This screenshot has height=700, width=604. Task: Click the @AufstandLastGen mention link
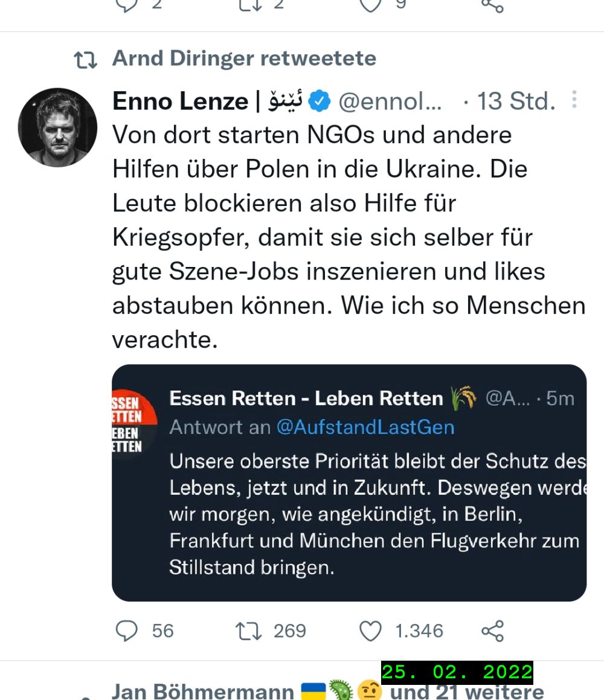tap(365, 428)
